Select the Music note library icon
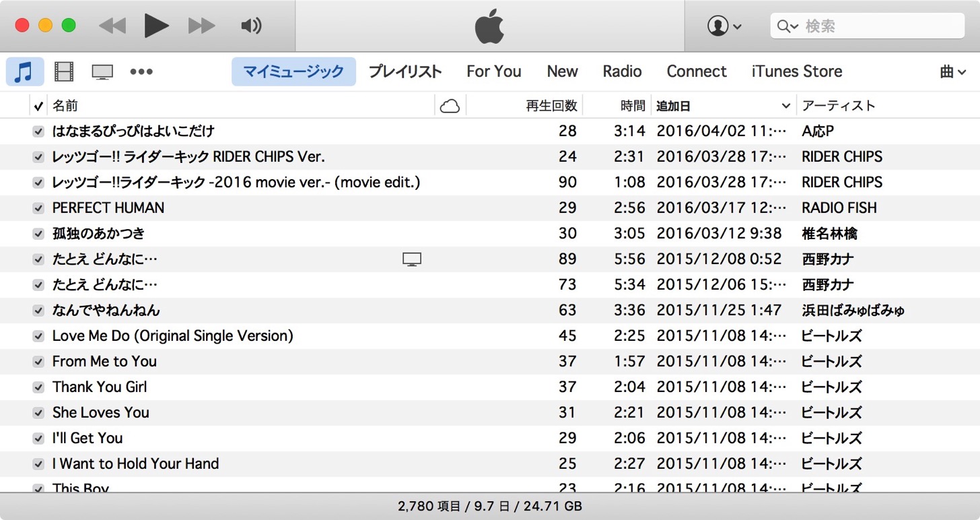Screen dimensions: 980x520 25,71
